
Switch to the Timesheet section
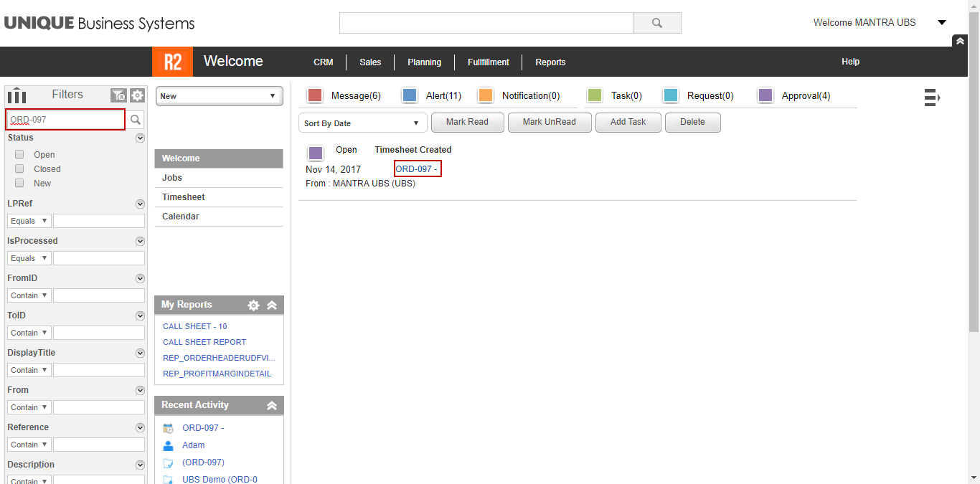(184, 197)
